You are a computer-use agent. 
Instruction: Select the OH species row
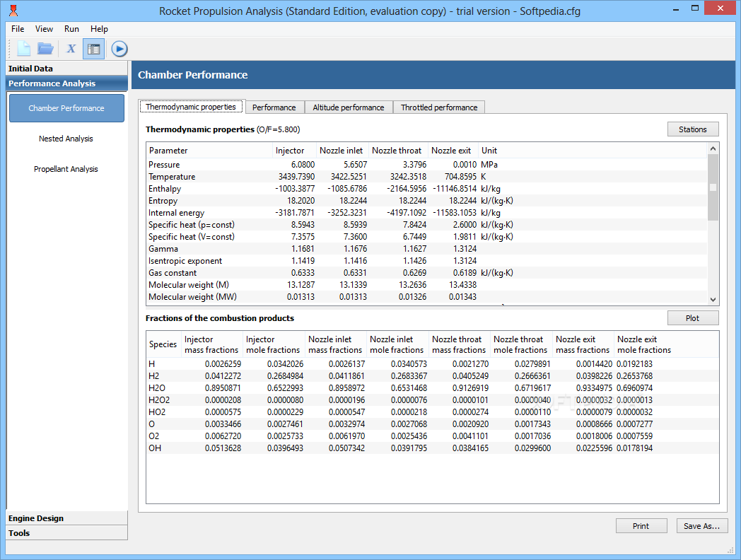click(433, 448)
